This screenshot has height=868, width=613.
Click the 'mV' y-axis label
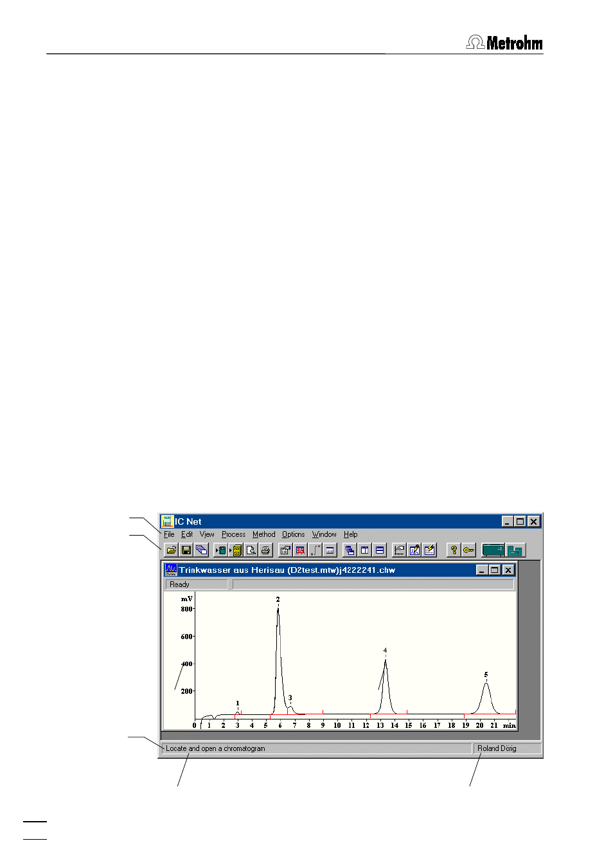(x=186, y=599)
